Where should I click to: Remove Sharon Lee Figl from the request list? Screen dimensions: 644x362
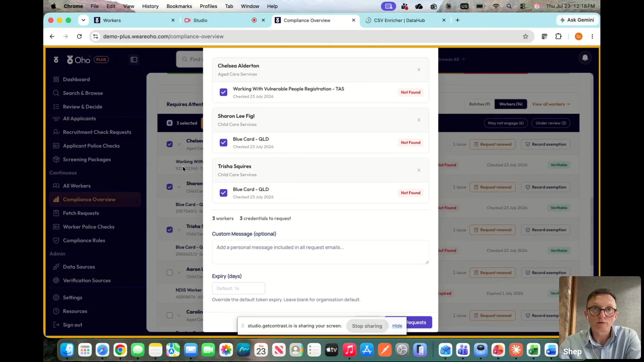[419, 120]
